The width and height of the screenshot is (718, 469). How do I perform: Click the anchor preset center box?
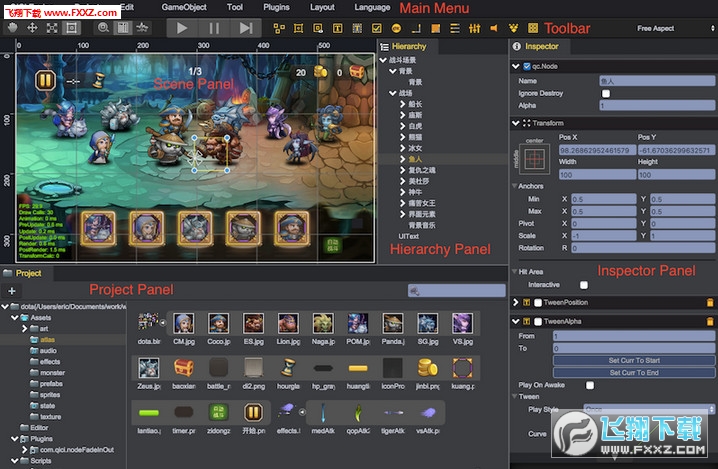tap(534, 159)
